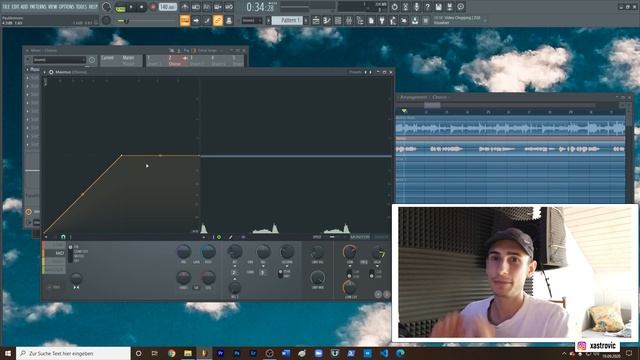Open the TOOLS menu

[x=81, y=7]
